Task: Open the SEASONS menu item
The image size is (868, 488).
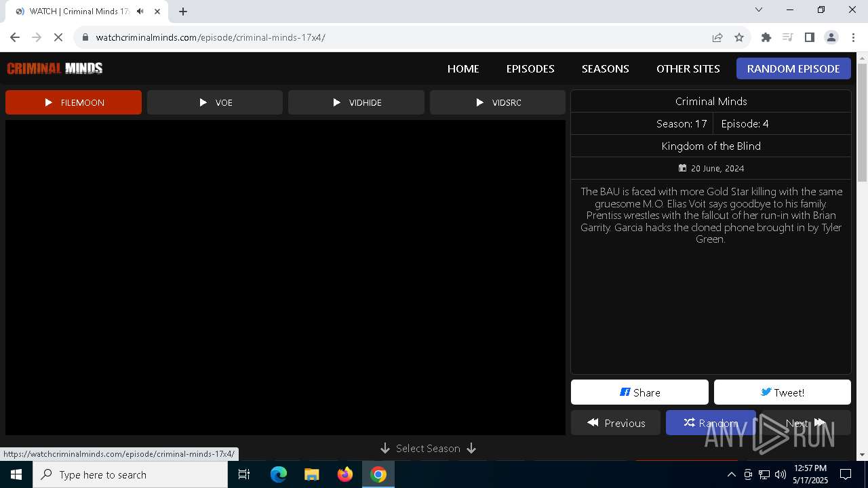Action: (606, 68)
